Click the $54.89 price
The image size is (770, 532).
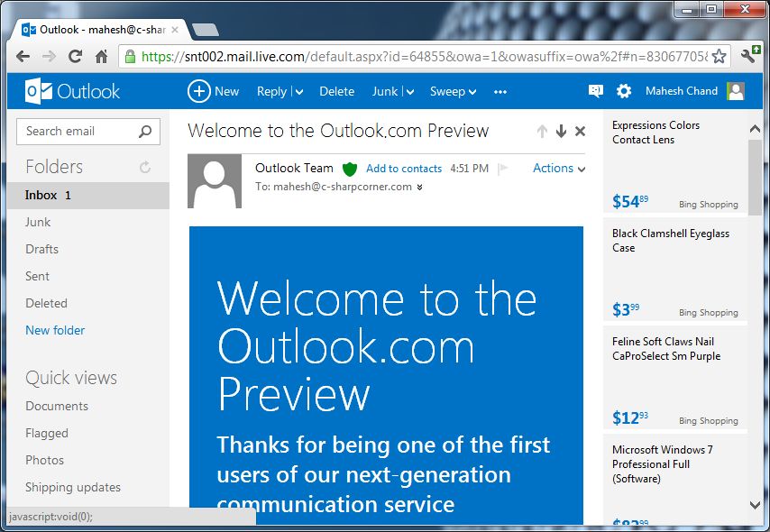click(x=630, y=201)
